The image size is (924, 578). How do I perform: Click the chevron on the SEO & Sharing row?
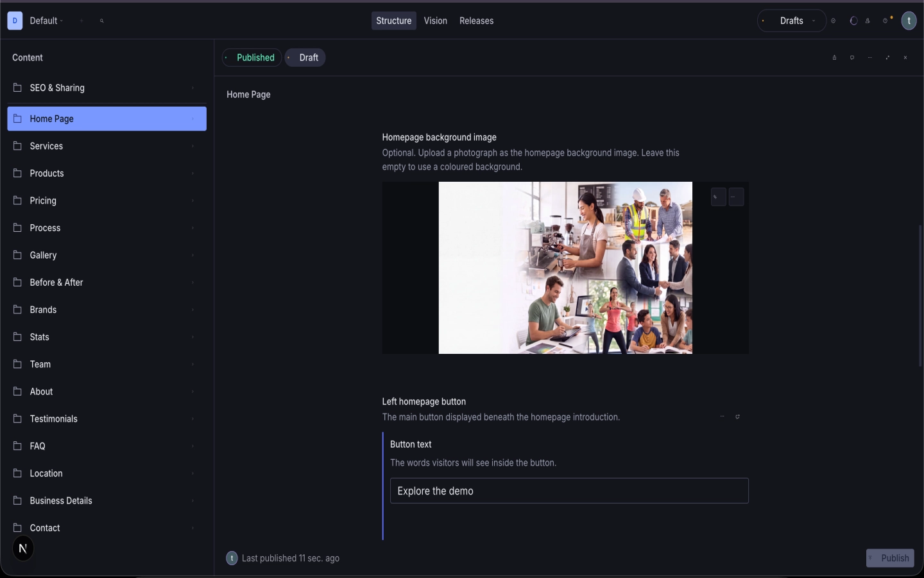(193, 88)
